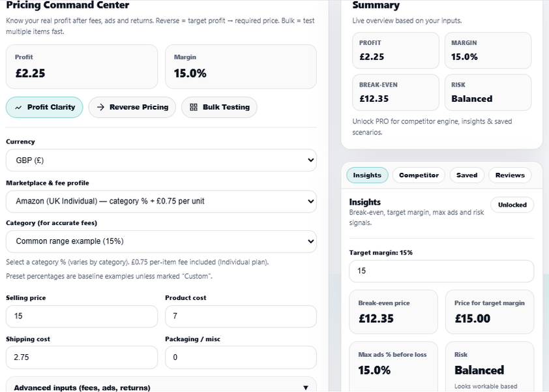Viewport: 549px width, 392px height.
Task: Click the Selling price input box
Action: pyautogui.click(x=81, y=316)
